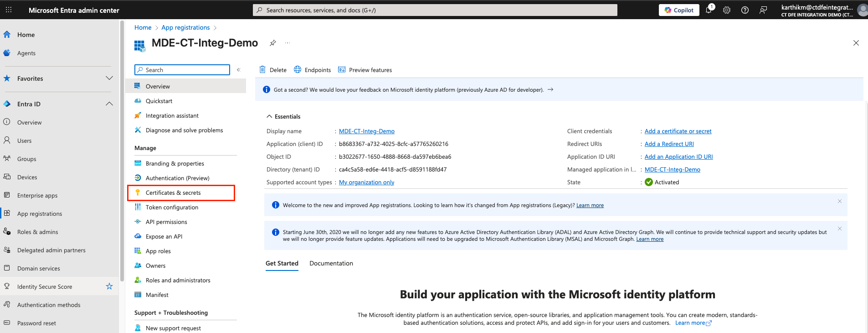Collapse the resource menu with double chevron
This screenshot has height=333, width=868.
[238, 70]
